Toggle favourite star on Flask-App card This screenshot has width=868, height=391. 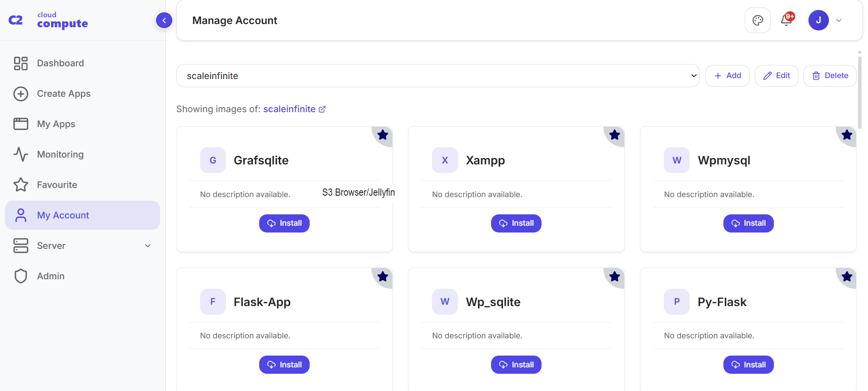point(383,277)
